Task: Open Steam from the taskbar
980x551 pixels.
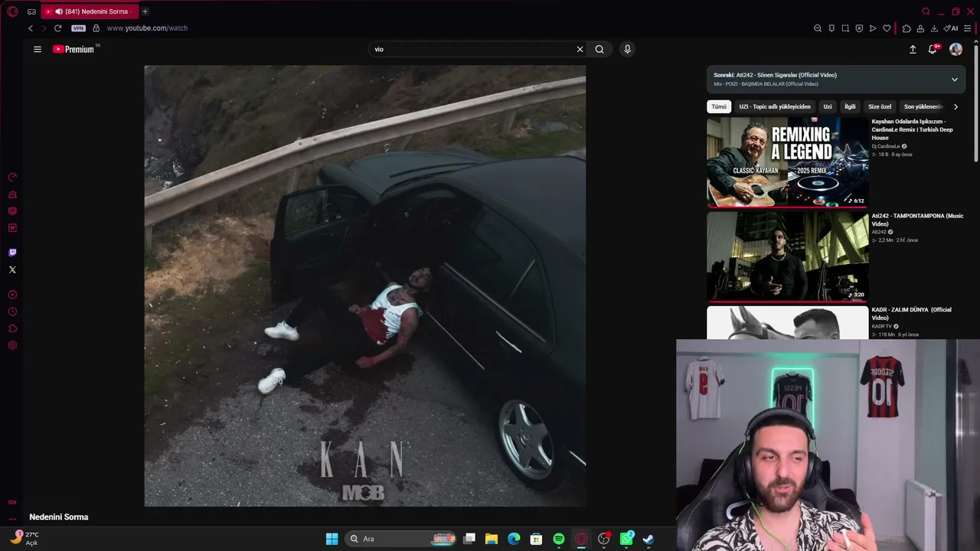Action: pos(648,539)
